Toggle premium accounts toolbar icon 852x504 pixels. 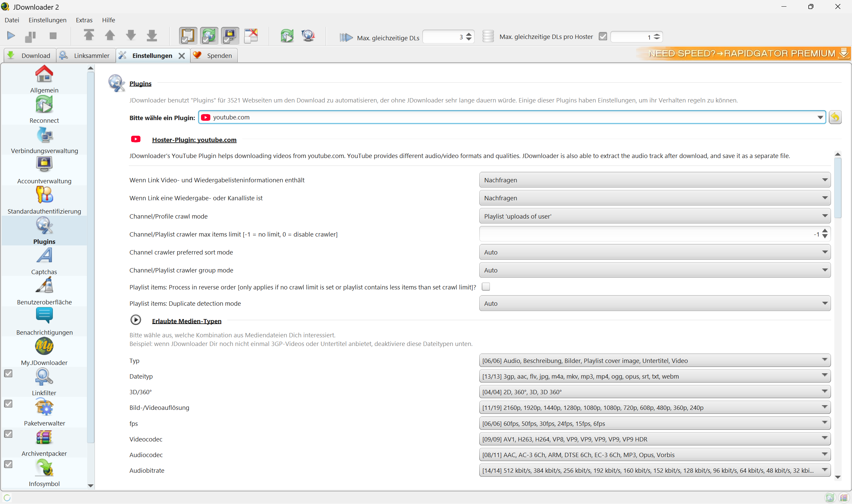[x=230, y=36]
